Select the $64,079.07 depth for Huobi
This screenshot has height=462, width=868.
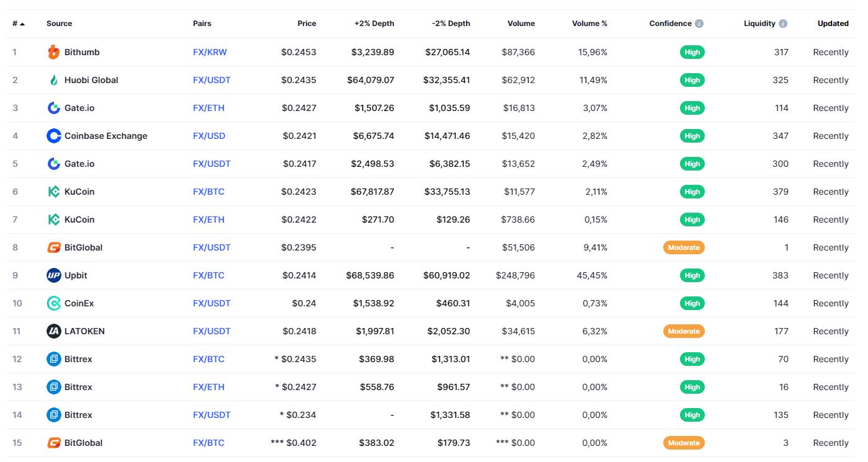(x=370, y=80)
